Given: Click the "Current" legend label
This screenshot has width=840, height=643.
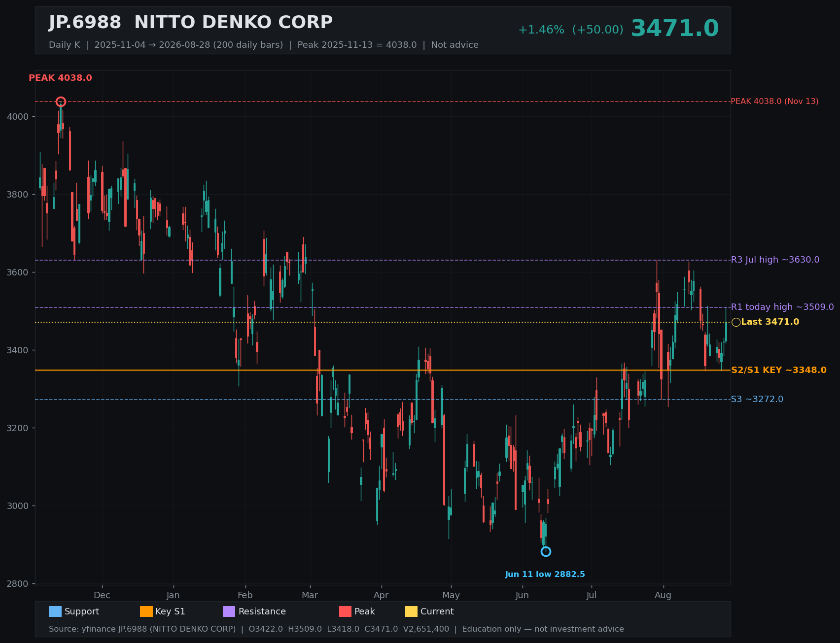Looking at the screenshot, I should [x=437, y=611].
